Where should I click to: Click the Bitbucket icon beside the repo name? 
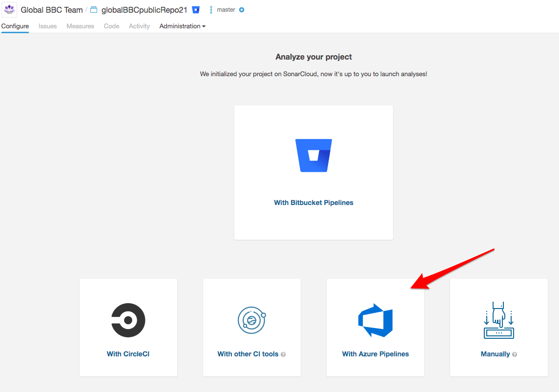click(196, 10)
